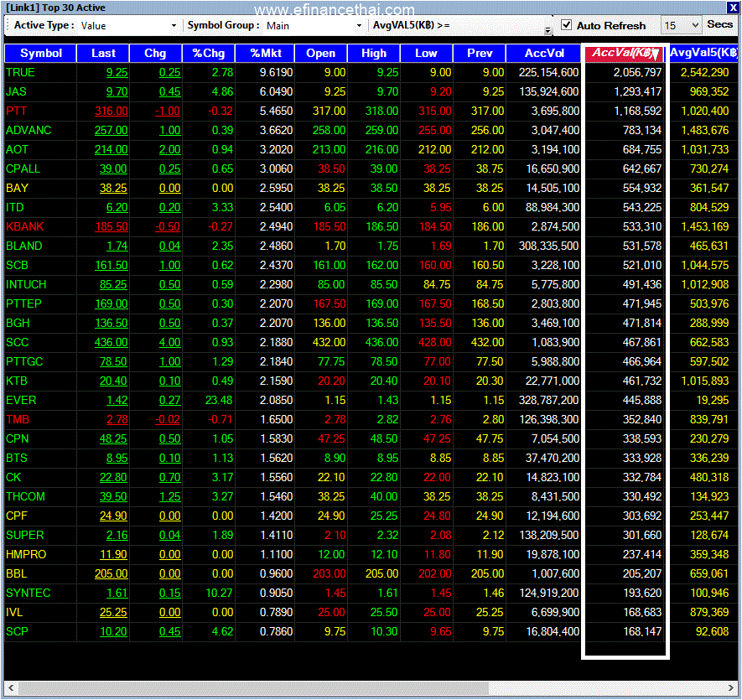Screen dimensions: 742x700
Task: Close the Top 30 Active window
Action: pos(733,7)
